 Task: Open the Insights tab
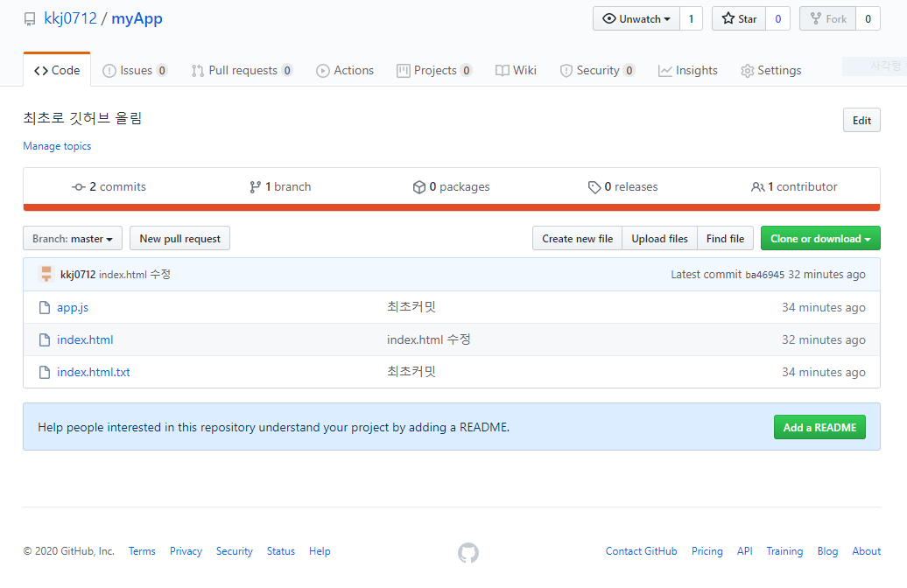tap(688, 70)
